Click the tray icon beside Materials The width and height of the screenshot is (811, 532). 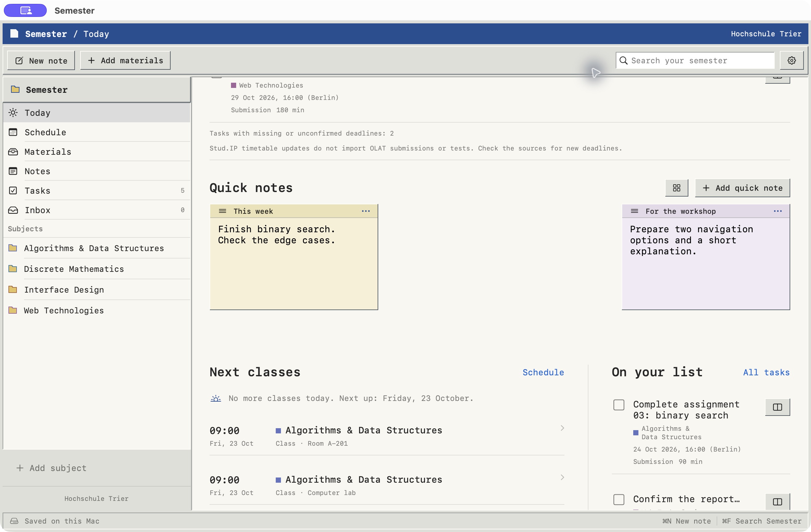point(13,152)
